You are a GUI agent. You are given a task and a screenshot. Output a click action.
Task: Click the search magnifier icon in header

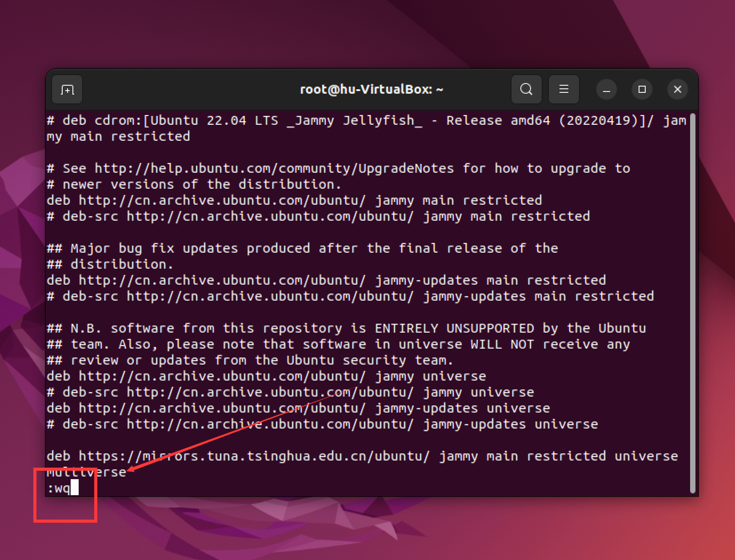coord(526,90)
